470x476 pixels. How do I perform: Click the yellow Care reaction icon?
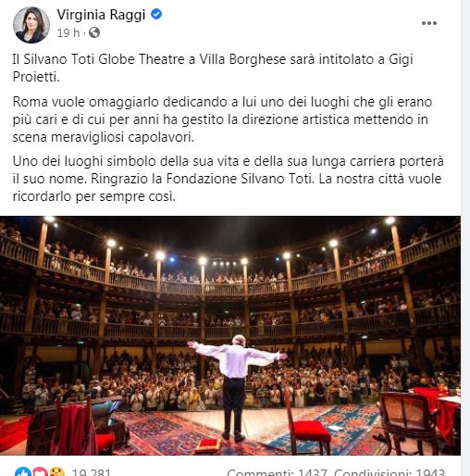57,472
